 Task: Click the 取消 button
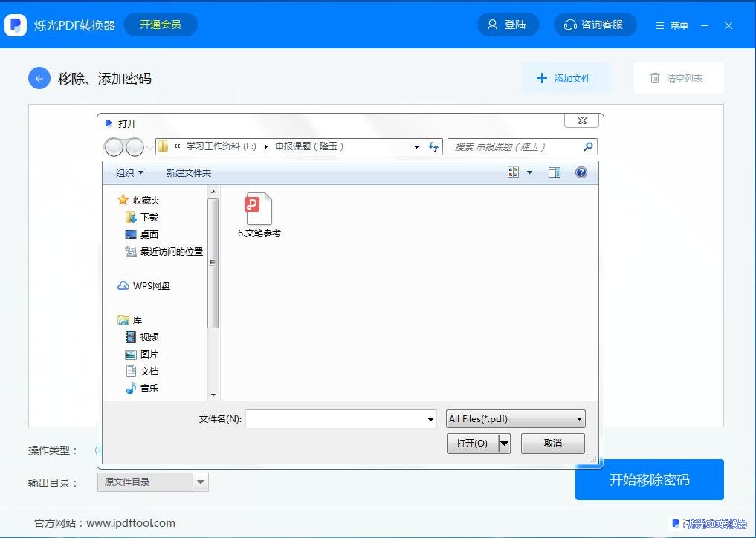coord(552,444)
